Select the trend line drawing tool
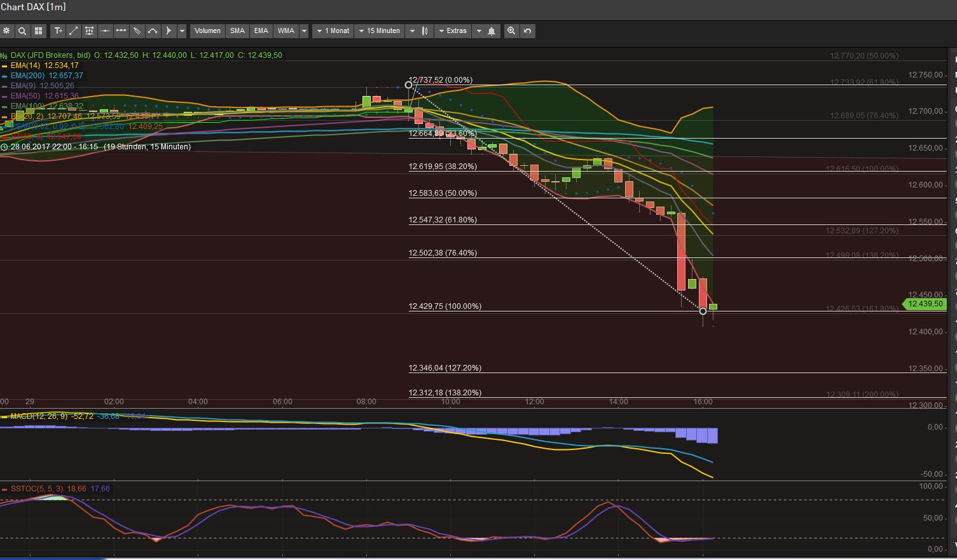The height and width of the screenshot is (560, 957). (73, 31)
